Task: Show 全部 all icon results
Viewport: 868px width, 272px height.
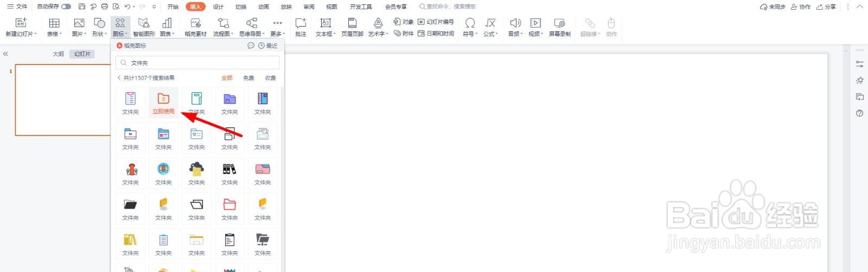Action: coord(227,78)
